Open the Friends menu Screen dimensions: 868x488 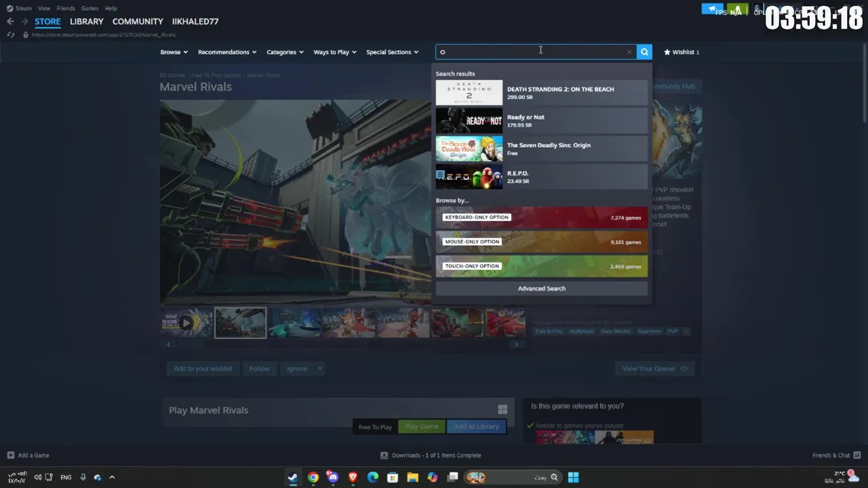66,8
